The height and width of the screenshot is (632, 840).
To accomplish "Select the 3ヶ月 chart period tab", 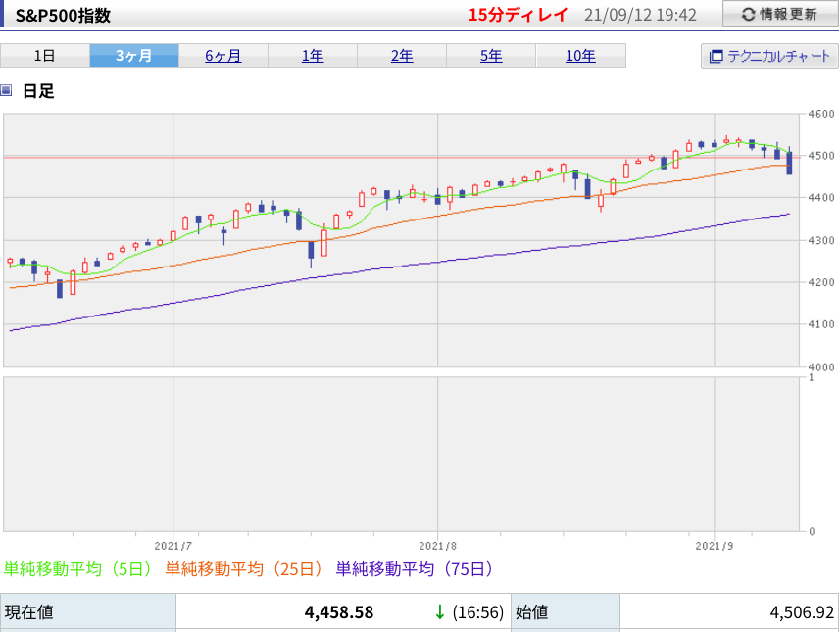I will (x=134, y=56).
